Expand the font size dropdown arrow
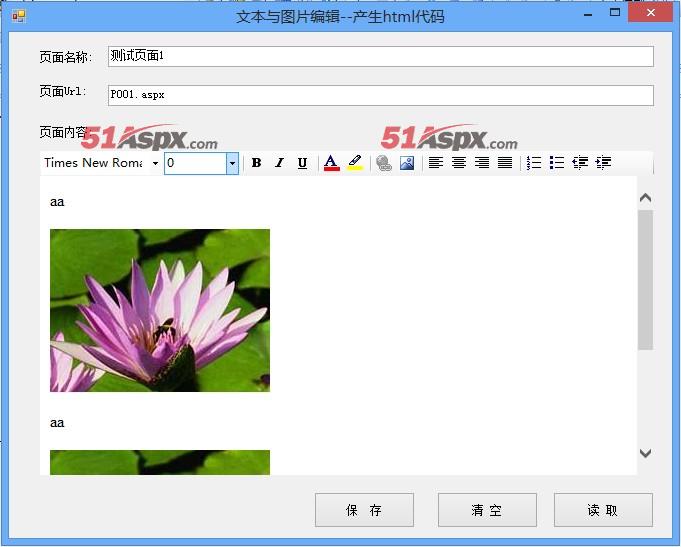The image size is (681, 547). 232,163
